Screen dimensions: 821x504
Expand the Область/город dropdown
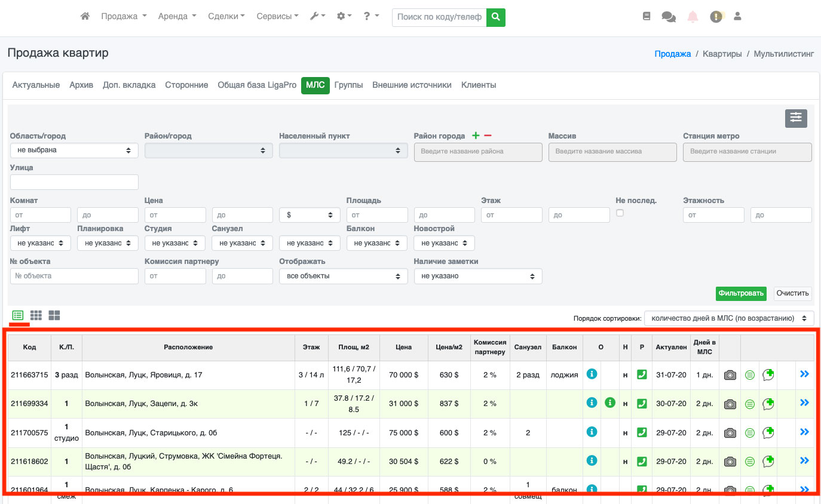pos(74,150)
